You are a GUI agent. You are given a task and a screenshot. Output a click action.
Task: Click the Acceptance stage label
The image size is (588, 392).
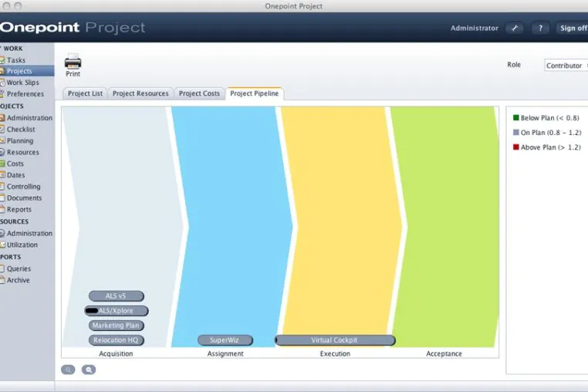[x=444, y=353]
